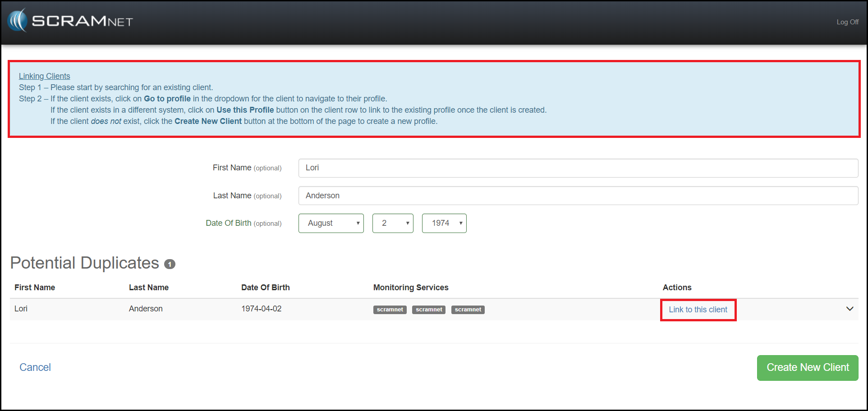Click the Potential Duplicates count badge
This screenshot has height=411, width=868.
coord(170,264)
